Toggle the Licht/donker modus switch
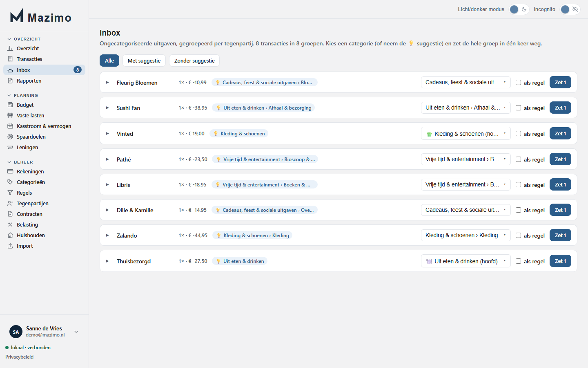 519,9
